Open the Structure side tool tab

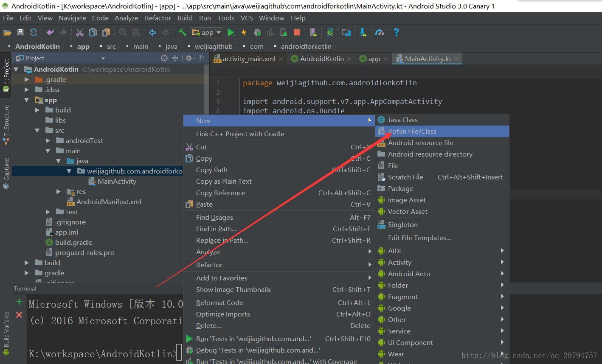click(x=6, y=125)
